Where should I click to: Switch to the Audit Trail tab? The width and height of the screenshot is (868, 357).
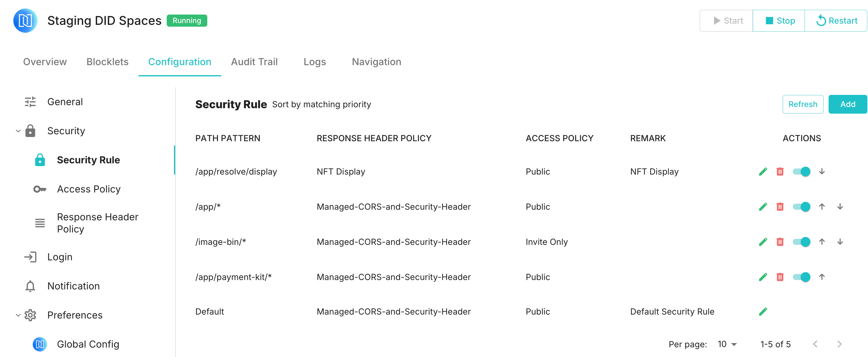[254, 62]
